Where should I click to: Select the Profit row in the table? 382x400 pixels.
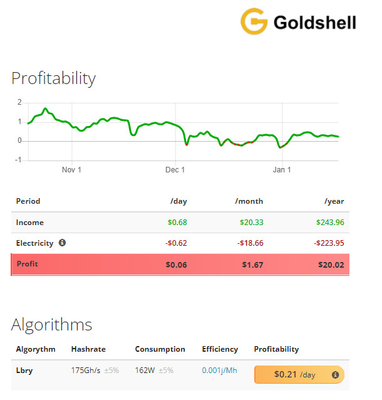tap(180, 265)
